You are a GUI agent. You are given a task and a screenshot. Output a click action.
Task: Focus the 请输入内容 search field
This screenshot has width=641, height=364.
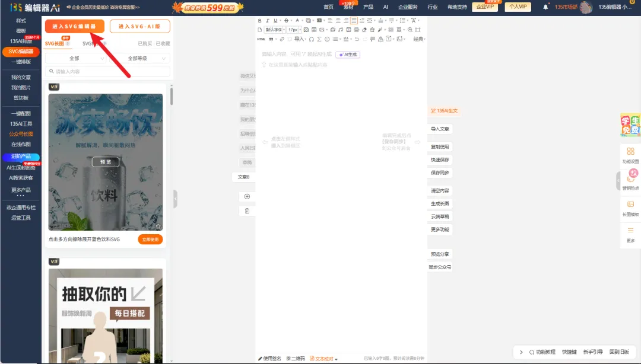pyautogui.click(x=107, y=72)
